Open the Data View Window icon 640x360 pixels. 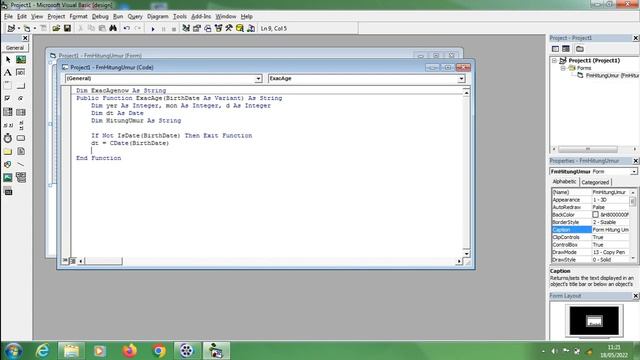[240, 28]
